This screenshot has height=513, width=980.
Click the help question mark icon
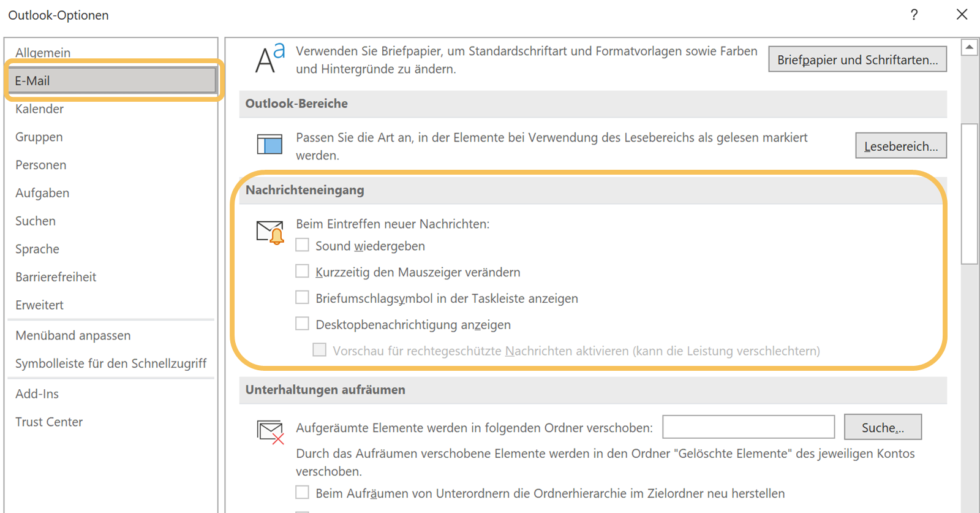pos(914,15)
